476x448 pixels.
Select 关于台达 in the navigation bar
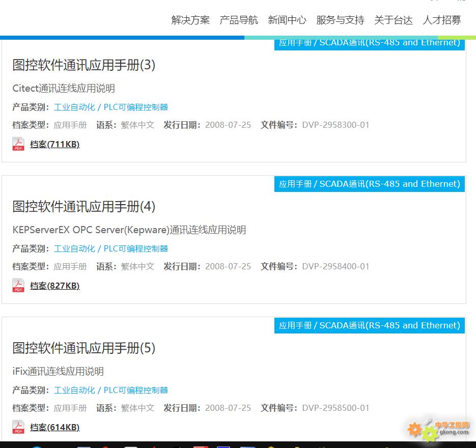[x=393, y=20]
